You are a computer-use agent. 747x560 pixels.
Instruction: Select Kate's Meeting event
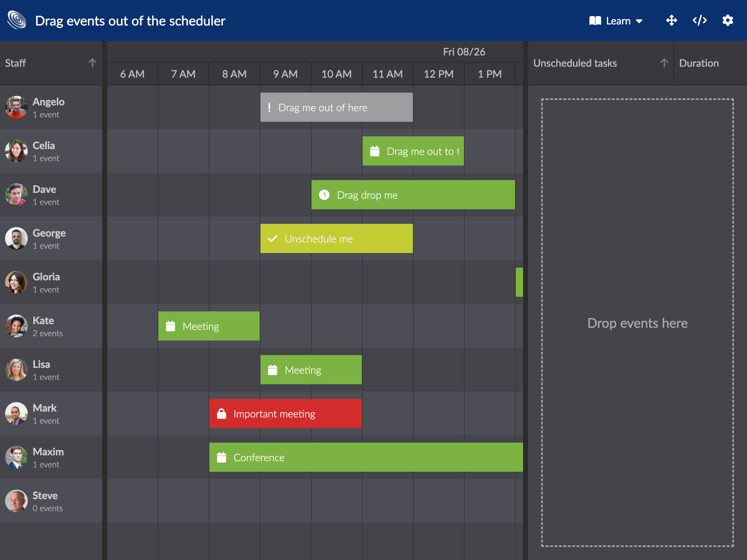click(x=209, y=326)
